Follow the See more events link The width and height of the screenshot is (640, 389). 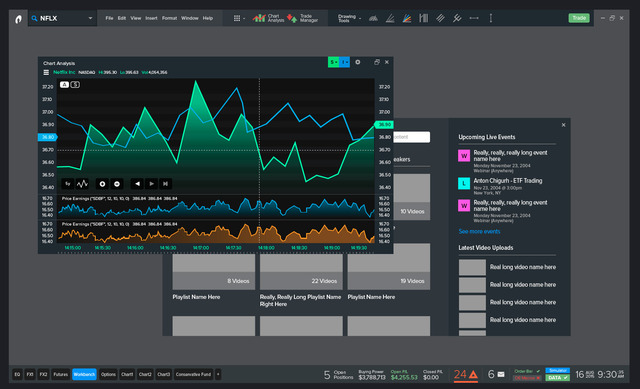479,231
